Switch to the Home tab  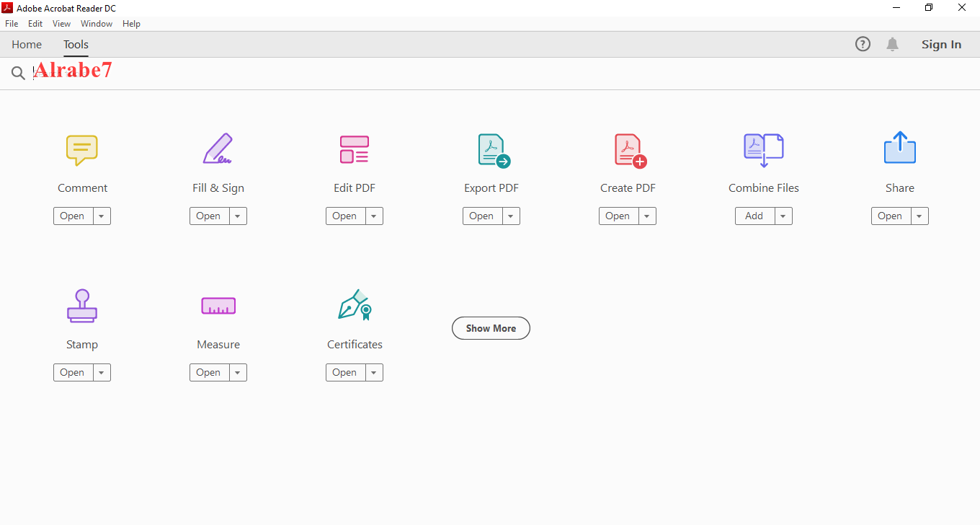27,44
